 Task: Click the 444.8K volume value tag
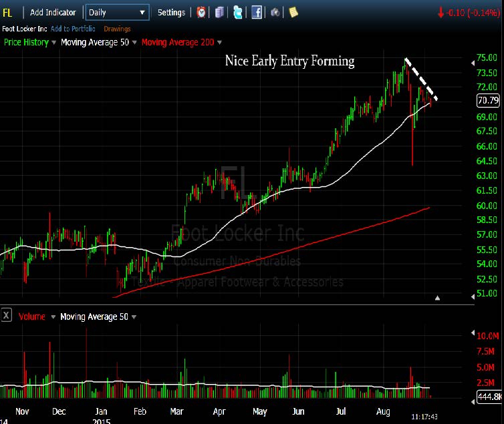489,397
